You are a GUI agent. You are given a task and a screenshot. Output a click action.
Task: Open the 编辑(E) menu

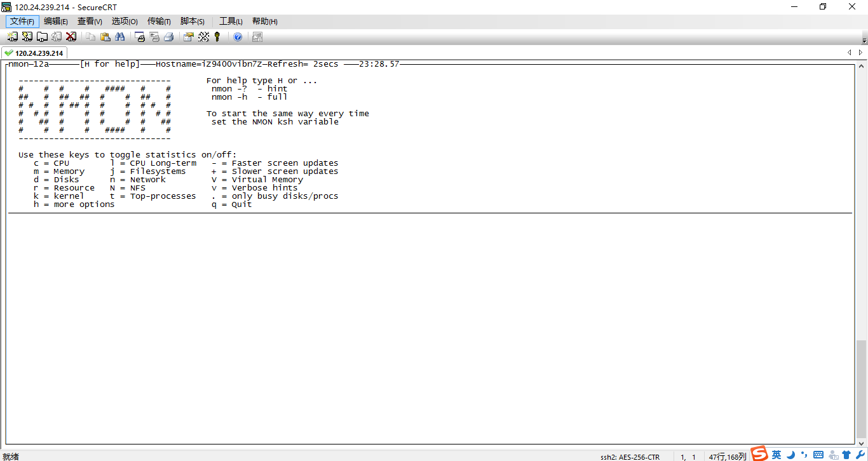[x=56, y=22]
